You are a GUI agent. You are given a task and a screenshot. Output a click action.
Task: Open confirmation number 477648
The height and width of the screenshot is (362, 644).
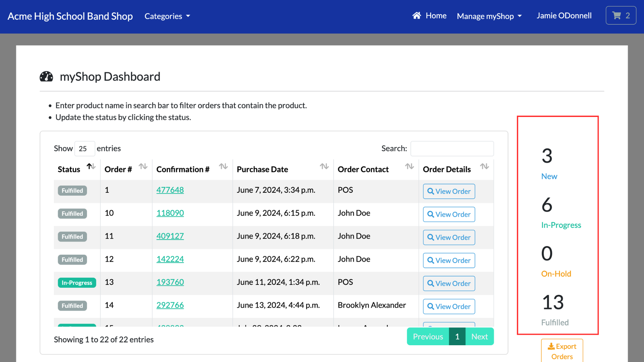(170, 190)
